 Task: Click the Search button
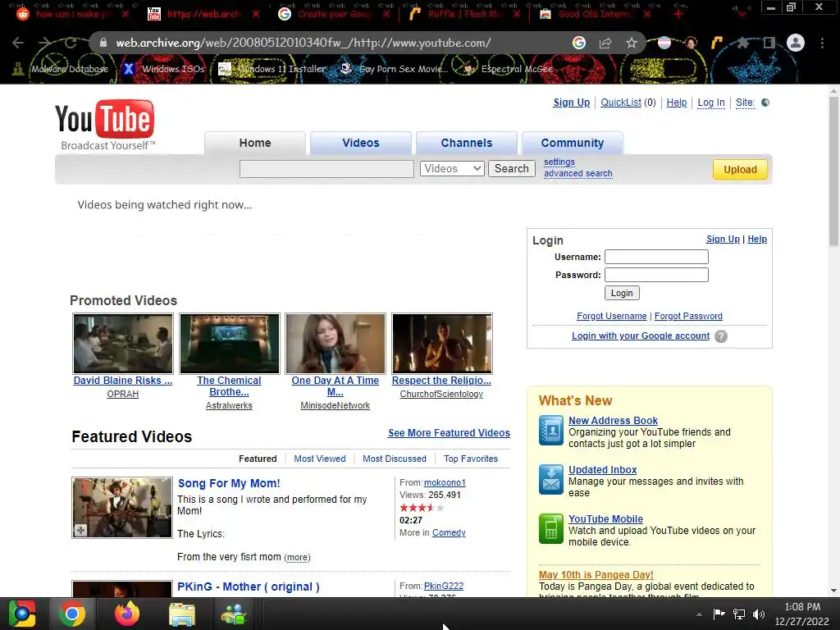(512, 169)
